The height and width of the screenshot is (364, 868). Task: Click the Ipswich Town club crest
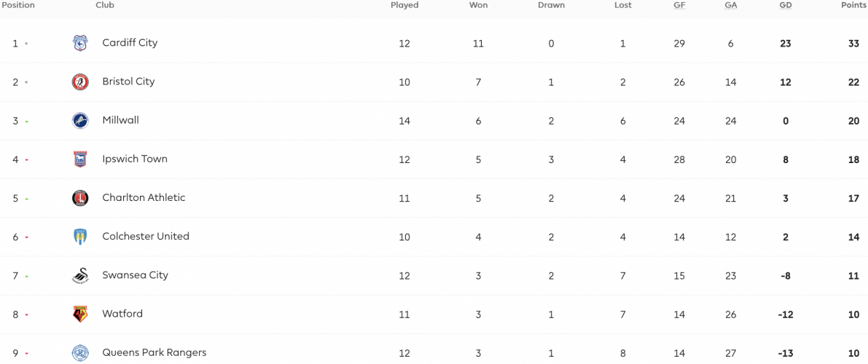(80, 159)
